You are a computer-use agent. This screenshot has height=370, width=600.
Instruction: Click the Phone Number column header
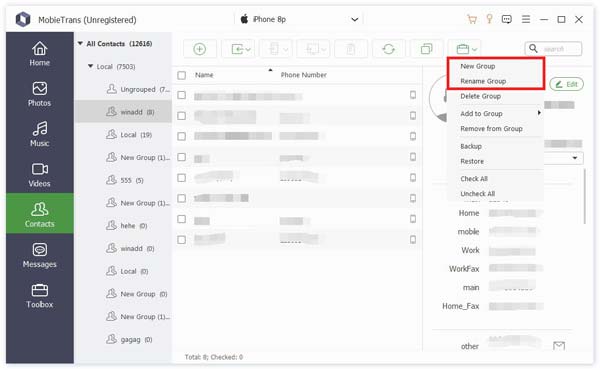coord(303,75)
